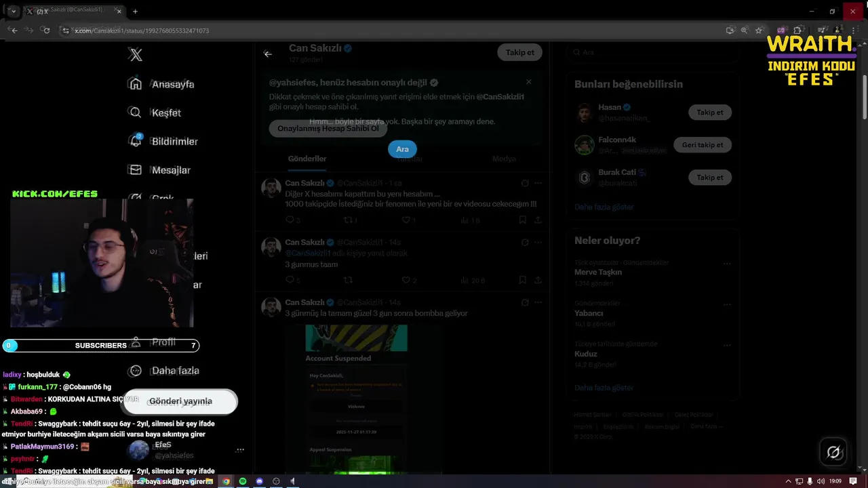Open Profil page in sidebar
The height and width of the screenshot is (488, 868).
[153, 342]
